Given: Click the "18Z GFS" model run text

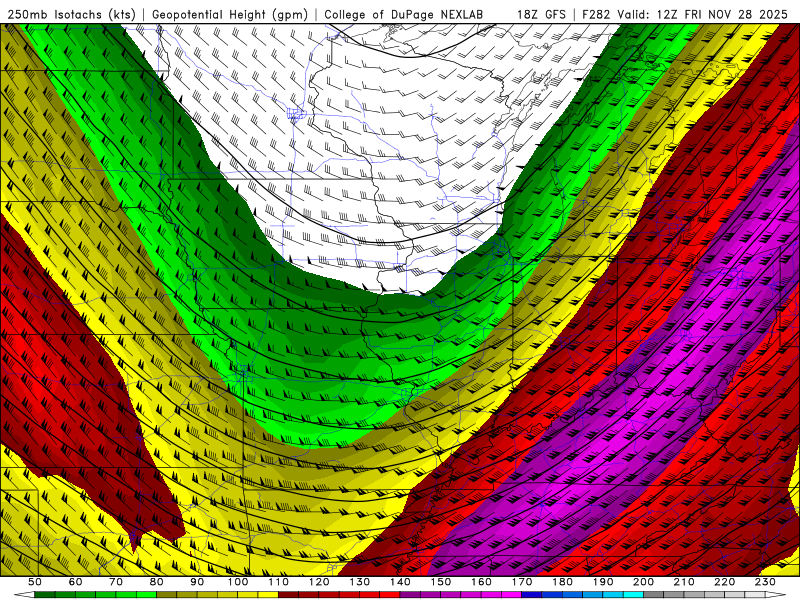Looking at the screenshot, I should [x=541, y=14].
